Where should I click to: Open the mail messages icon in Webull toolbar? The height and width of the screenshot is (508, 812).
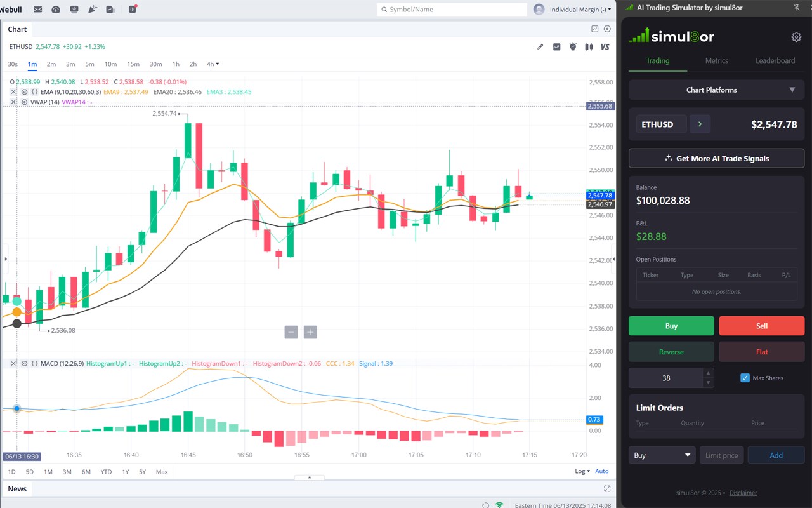click(38, 10)
